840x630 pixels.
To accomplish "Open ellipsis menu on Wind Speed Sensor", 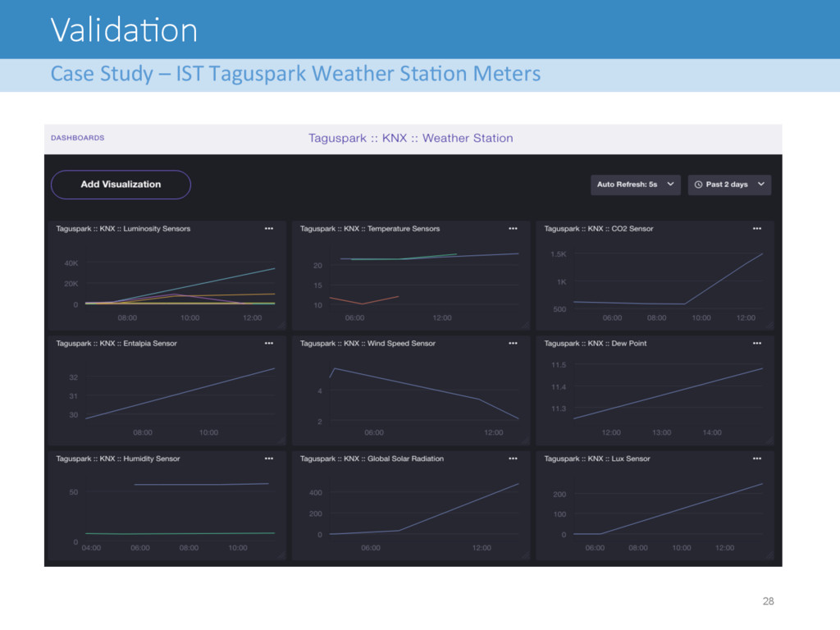I will [513, 344].
